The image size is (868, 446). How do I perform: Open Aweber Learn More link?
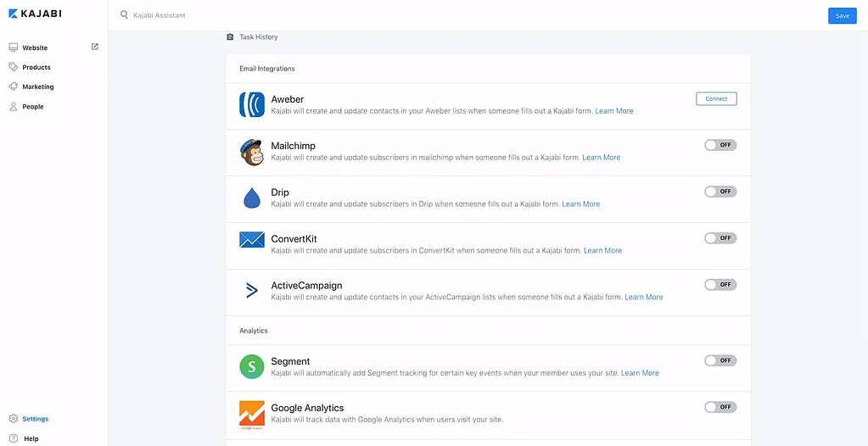614,111
